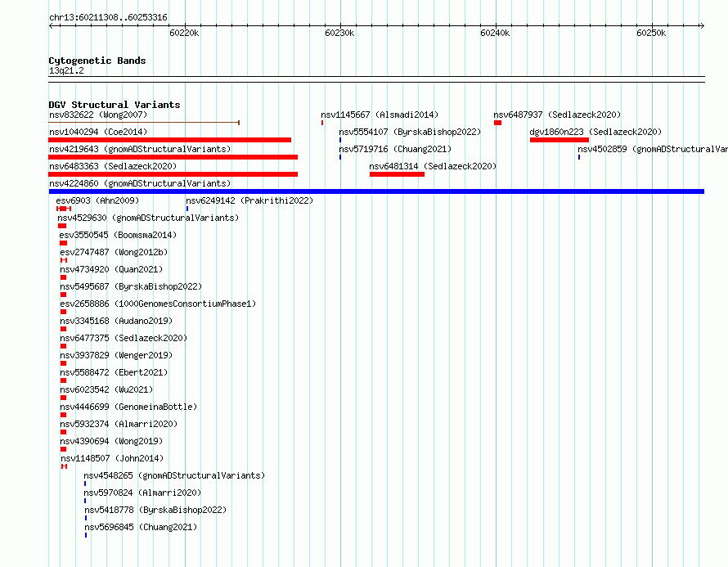
Task: Click nsv4502859 gnomAD label at right edge
Action: (652, 149)
